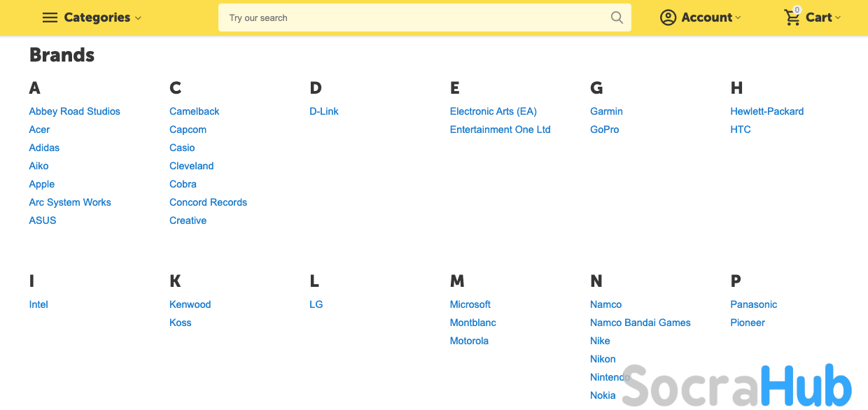
Task: Visit the Motorola brand page
Action: (x=469, y=341)
